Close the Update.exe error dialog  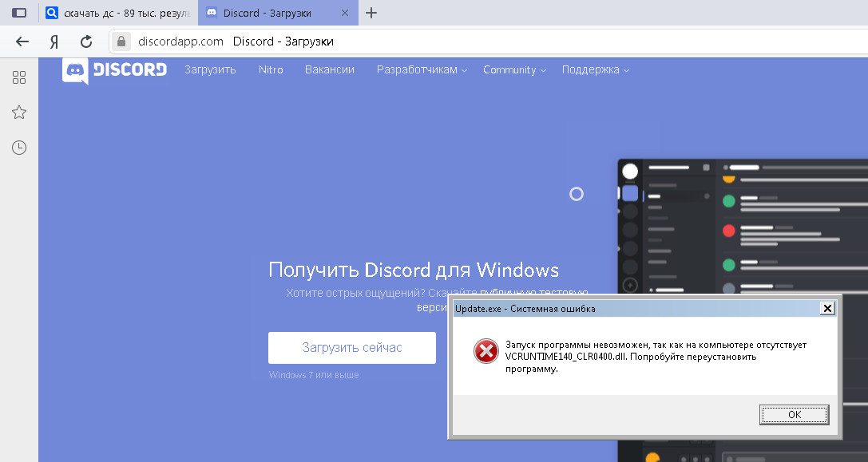coord(827,308)
